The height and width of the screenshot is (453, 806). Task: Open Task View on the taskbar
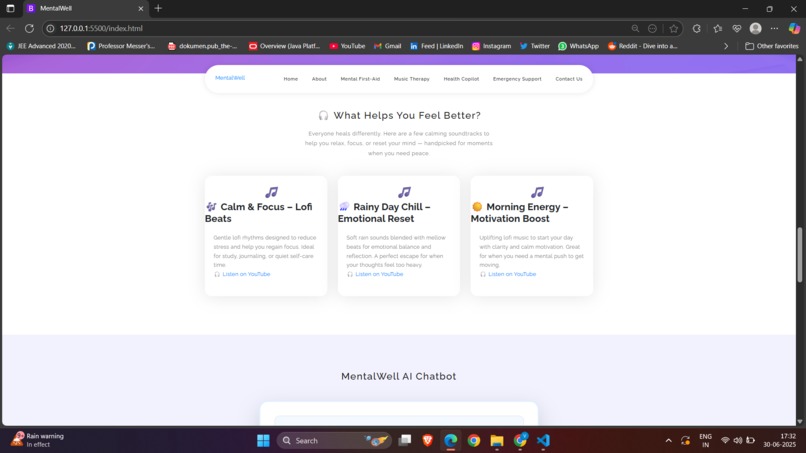[x=405, y=440]
